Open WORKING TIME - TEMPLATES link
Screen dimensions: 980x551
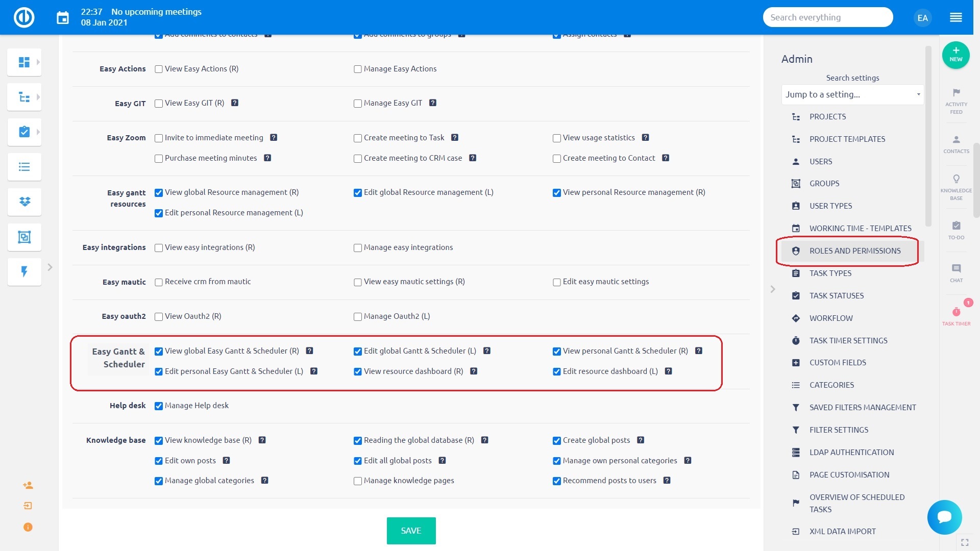[860, 229]
